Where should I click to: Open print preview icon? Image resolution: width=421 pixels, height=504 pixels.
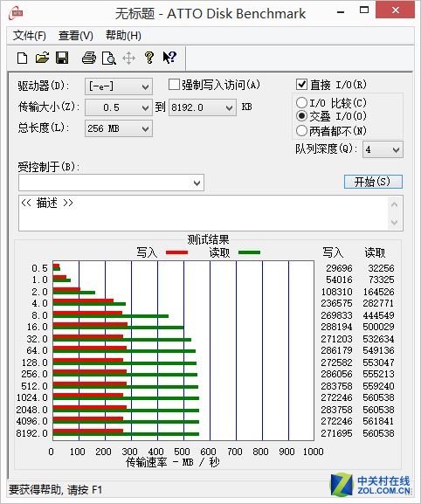click(108, 59)
